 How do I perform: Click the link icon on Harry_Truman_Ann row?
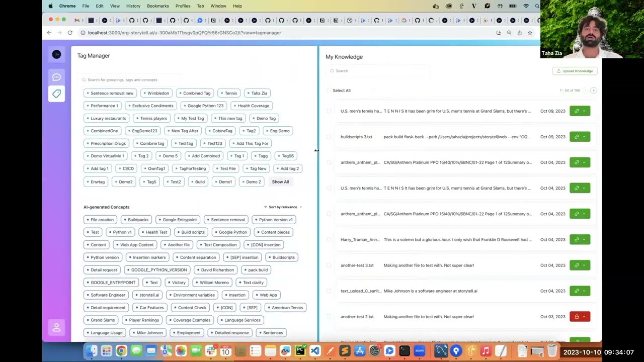pos(577,240)
